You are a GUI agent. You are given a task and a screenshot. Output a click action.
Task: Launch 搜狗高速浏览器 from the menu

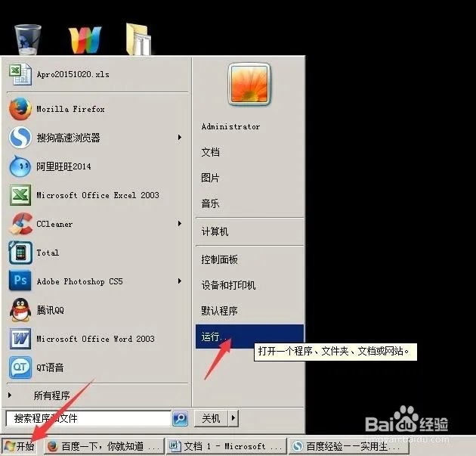click(x=68, y=138)
